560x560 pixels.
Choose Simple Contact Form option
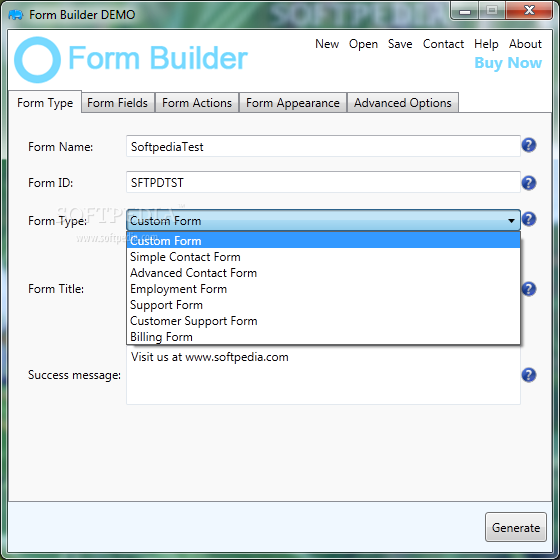323,257
